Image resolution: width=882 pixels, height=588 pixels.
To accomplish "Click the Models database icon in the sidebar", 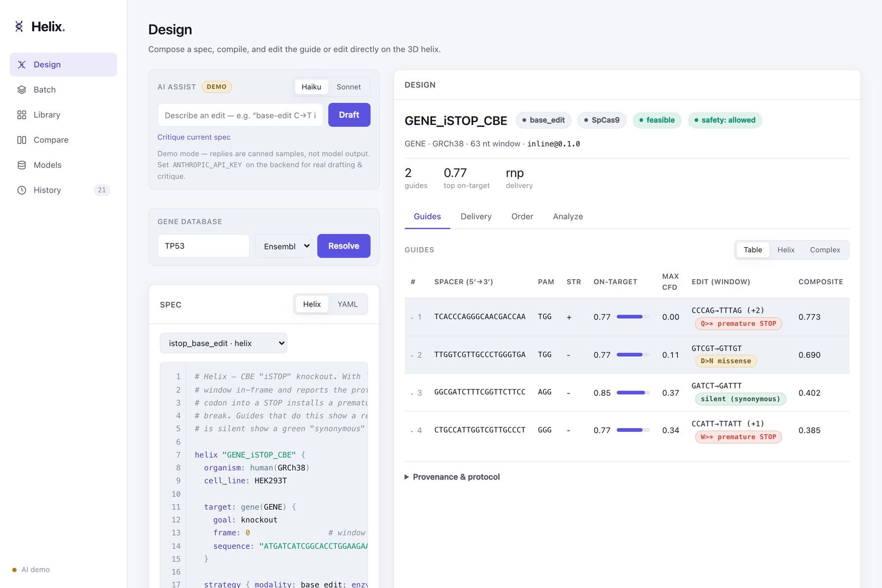I will 22,165.
